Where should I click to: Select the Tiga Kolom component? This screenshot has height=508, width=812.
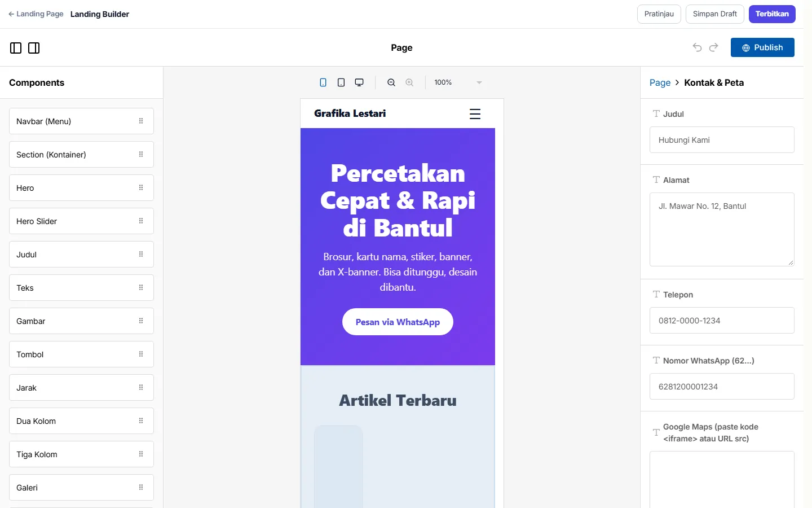point(81,454)
